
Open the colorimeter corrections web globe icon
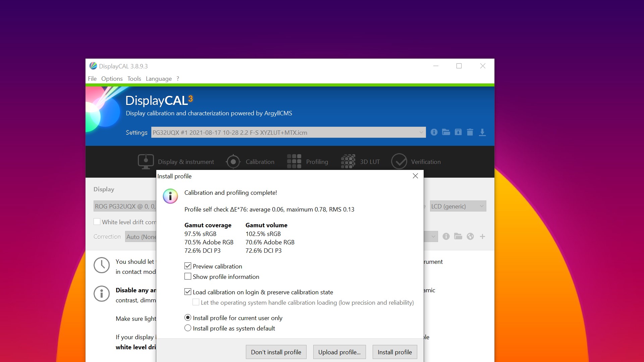(x=470, y=237)
